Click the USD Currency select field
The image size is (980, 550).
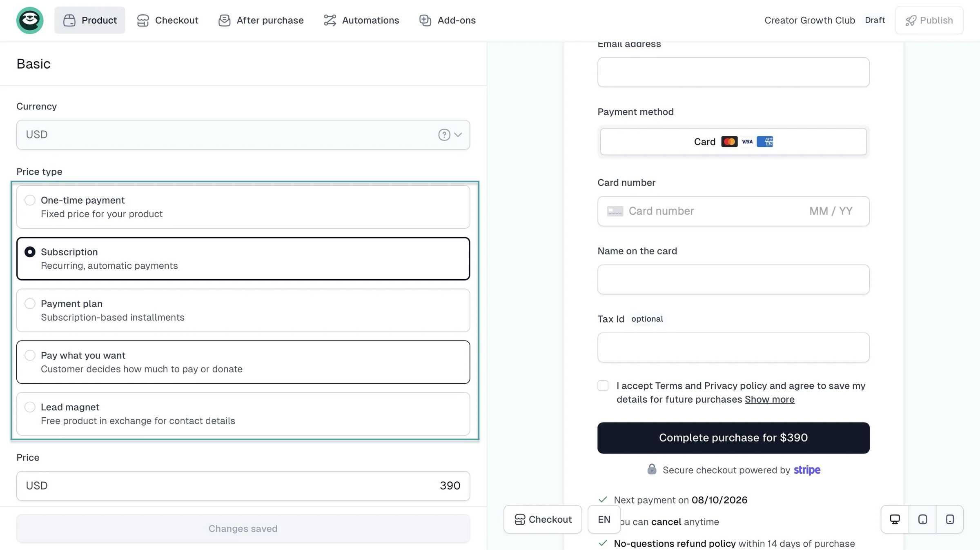click(243, 135)
